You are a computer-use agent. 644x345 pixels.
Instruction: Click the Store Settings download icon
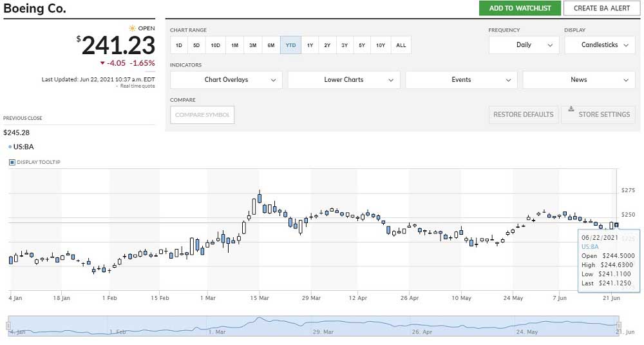pyautogui.click(x=571, y=109)
